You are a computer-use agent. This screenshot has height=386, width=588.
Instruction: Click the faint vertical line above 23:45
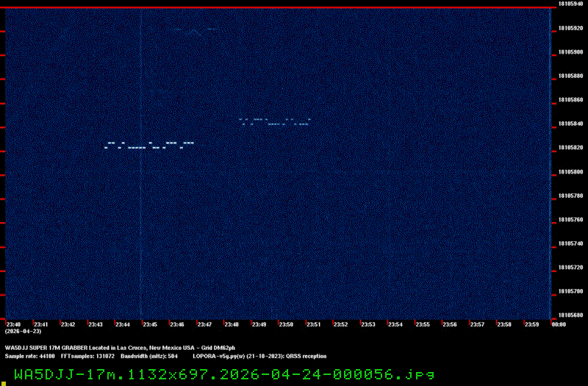[140, 163]
